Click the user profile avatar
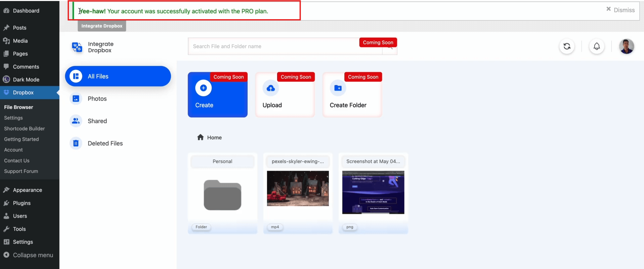The width and height of the screenshot is (644, 269). (627, 46)
